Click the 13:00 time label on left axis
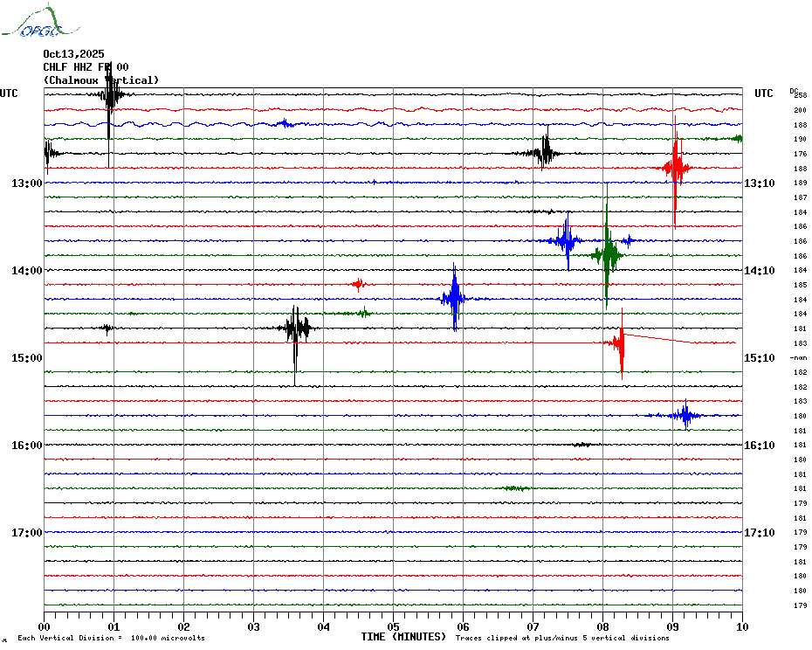812x650 pixels. (x=27, y=183)
